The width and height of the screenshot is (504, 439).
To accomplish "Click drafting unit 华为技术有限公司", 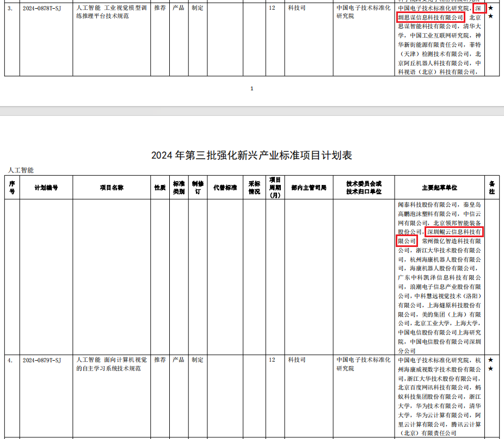I will pyautogui.click(x=439, y=406).
